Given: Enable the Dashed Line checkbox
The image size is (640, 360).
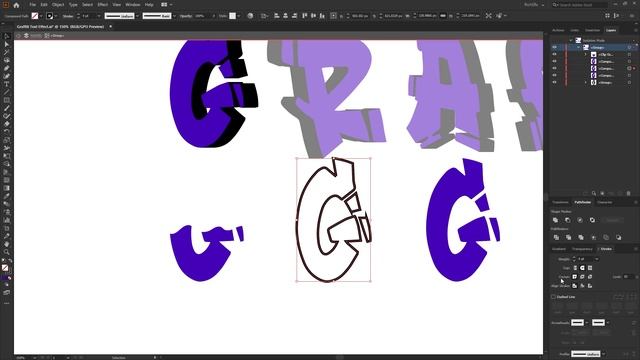Looking at the screenshot, I should [x=553, y=297].
